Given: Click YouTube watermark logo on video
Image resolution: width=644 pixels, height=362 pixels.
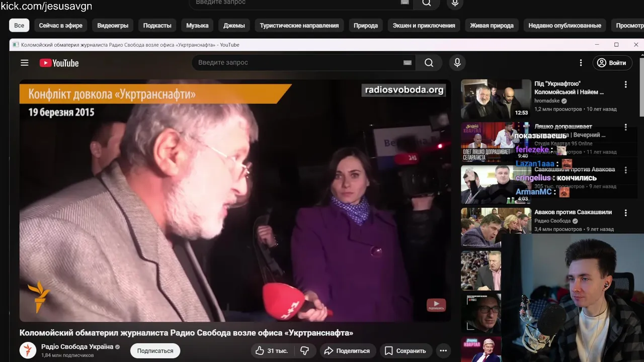Looking at the screenshot, I should point(436,305).
